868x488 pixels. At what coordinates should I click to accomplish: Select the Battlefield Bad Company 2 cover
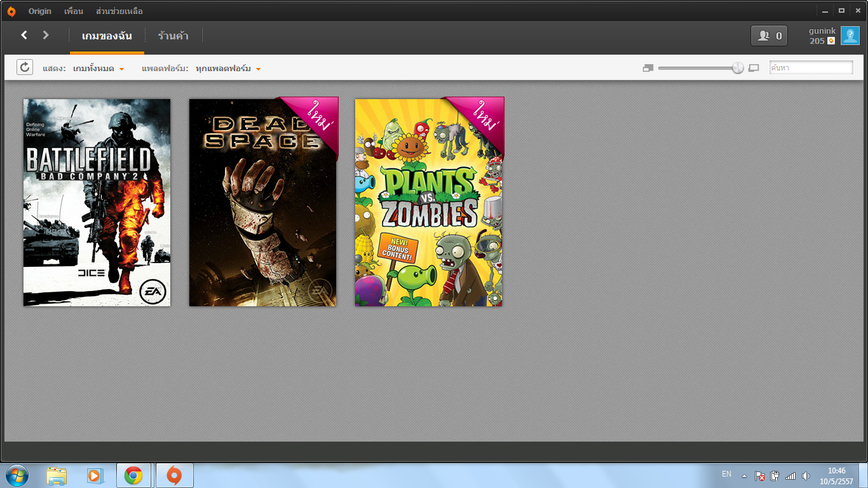[x=97, y=203]
